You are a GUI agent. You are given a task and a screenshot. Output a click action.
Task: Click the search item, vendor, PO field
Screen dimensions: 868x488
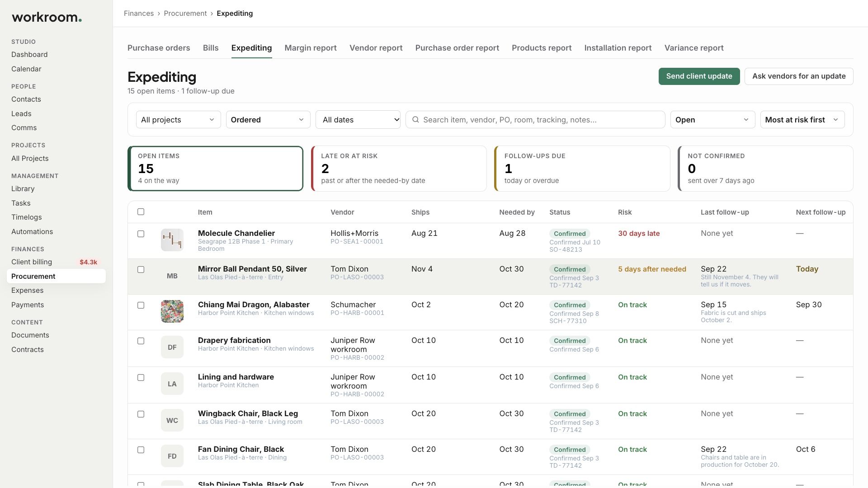coord(535,120)
